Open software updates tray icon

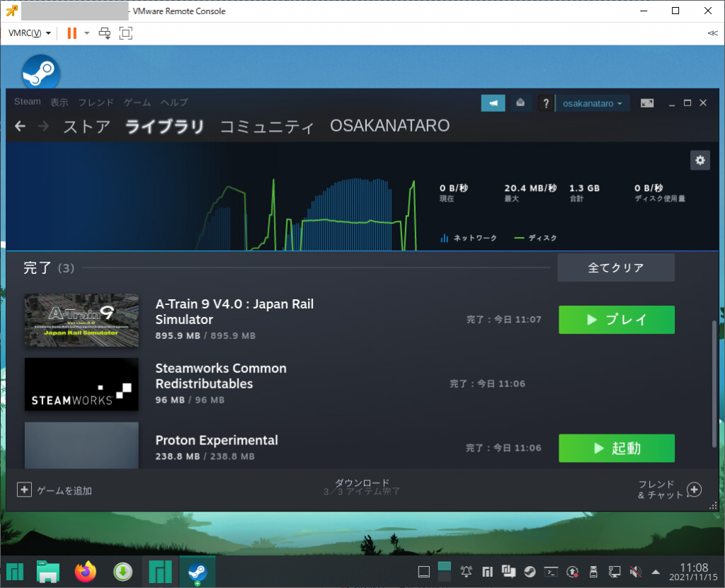click(x=572, y=572)
